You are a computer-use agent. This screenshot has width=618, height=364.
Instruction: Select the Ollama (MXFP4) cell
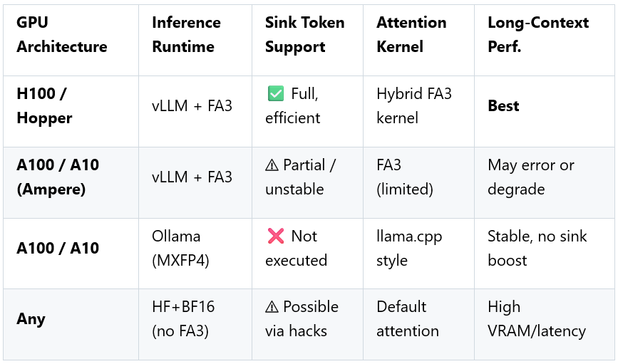click(182, 248)
